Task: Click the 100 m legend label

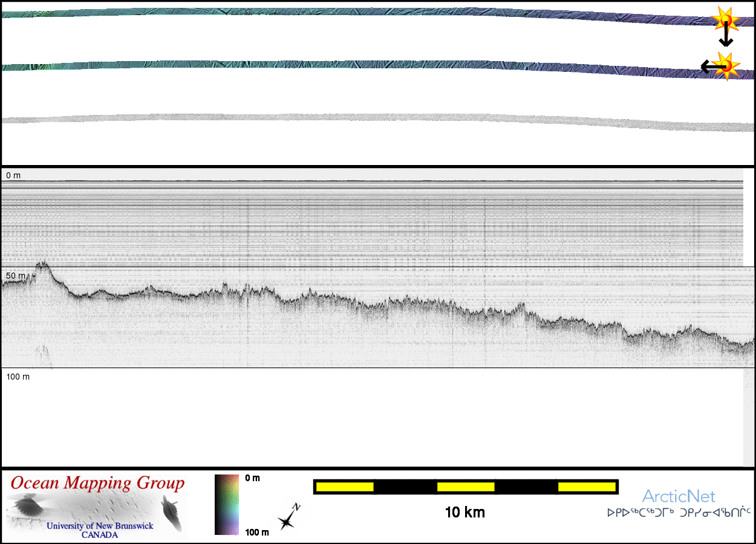Action: pyautogui.click(x=257, y=532)
